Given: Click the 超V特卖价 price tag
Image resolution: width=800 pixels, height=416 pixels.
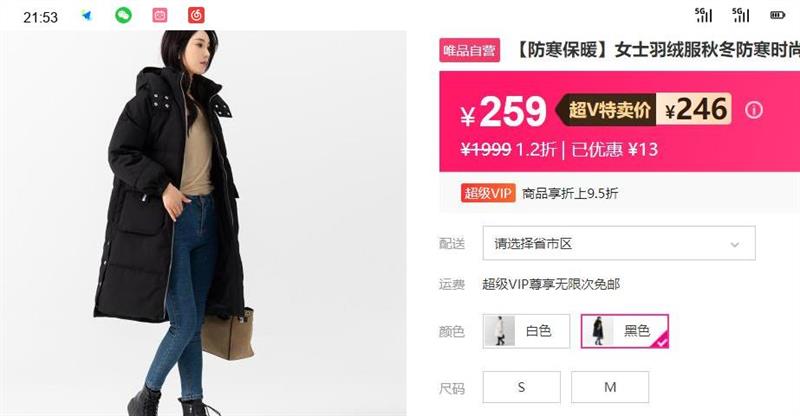Looking at the screenshot, I should coord(608,110).
